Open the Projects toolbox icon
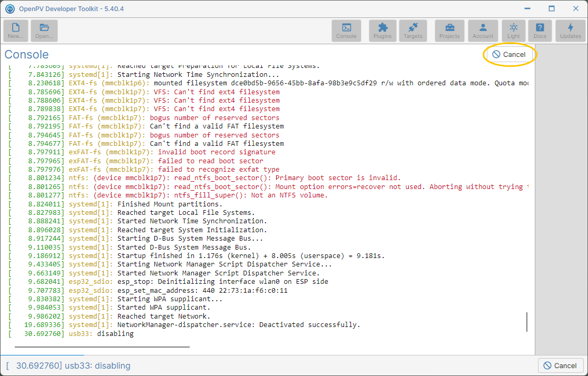588x376 pixels. point(449,31)
